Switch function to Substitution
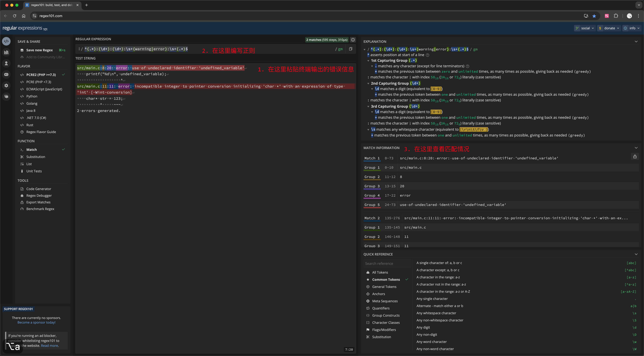Image resolution: width=644 pixels, height=356 pixels. click(x=36, y=157)
